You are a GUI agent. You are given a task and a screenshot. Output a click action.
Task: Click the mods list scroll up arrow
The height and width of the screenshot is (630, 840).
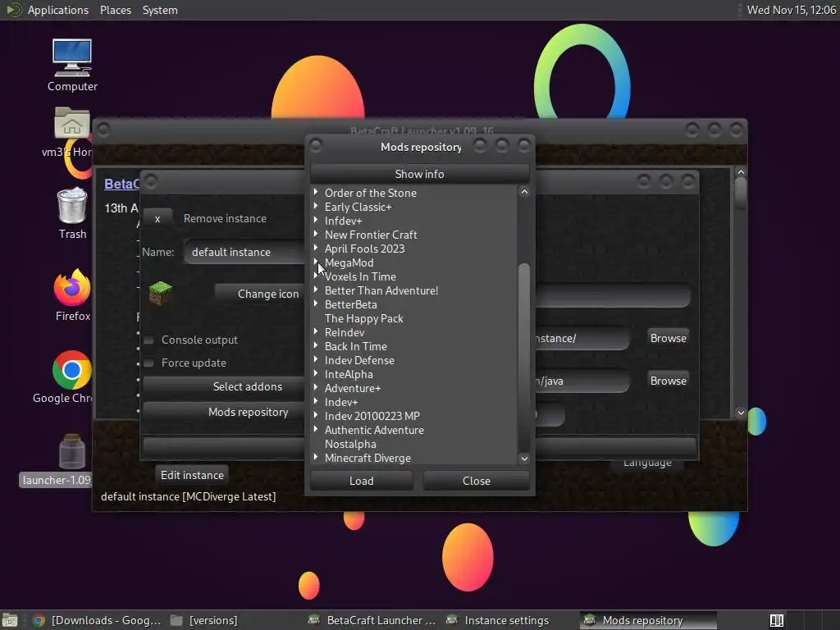[x=524, y=192]
